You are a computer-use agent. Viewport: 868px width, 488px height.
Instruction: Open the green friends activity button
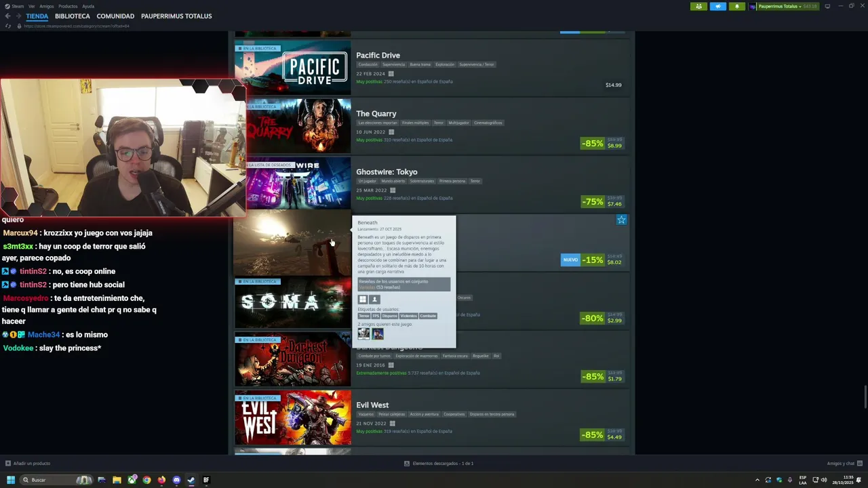(x=699, y=6)
